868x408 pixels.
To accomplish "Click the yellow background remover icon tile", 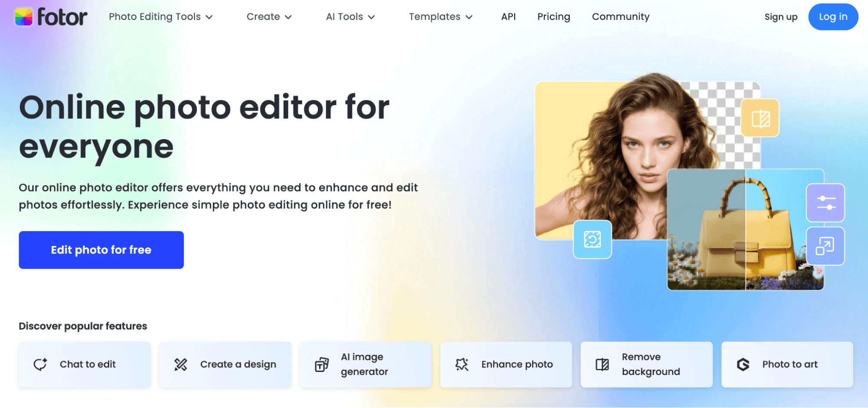I will [760, 118].
